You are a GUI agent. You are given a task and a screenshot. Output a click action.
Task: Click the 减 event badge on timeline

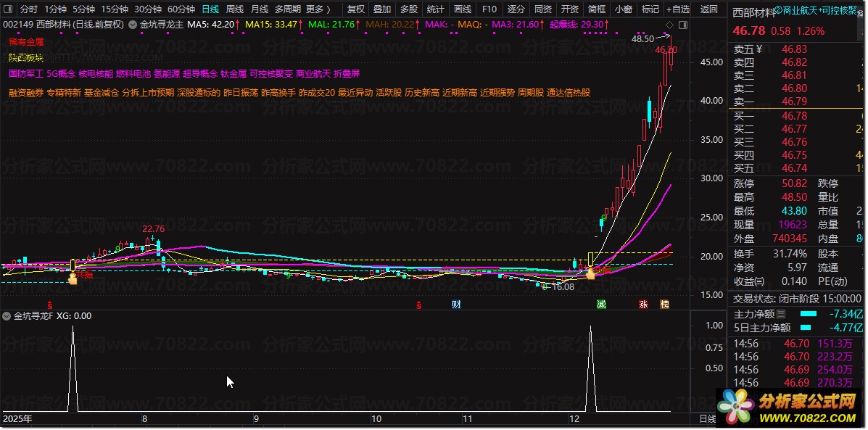tap(601, 305)
